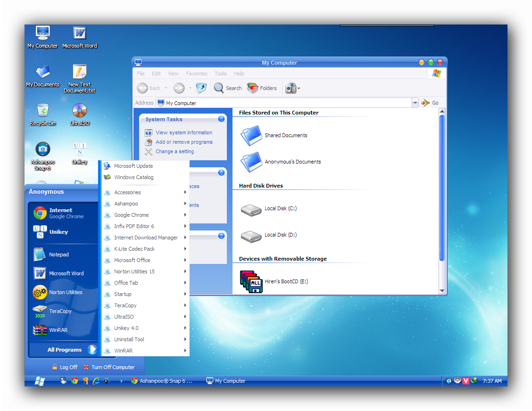Open the Forward history dropdown arrow

[x=190, y=88]
